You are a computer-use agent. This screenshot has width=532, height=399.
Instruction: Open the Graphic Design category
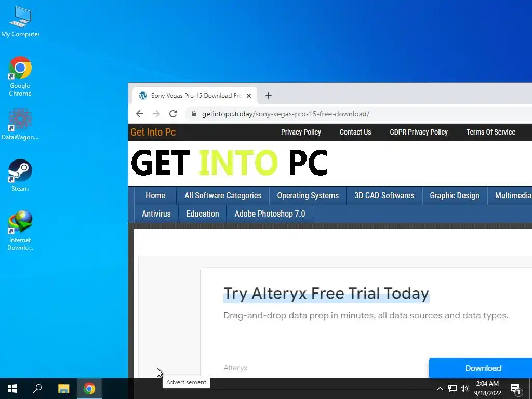(455, 196)
